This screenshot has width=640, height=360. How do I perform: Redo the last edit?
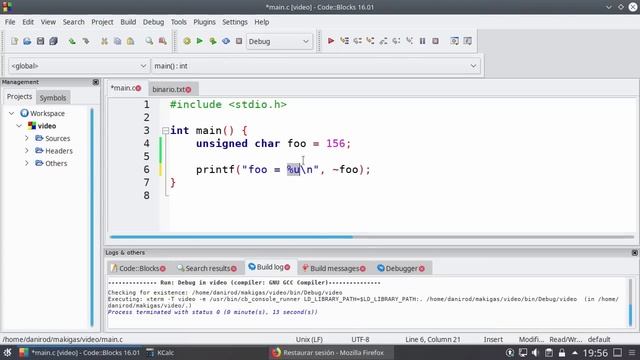point(85,41)
